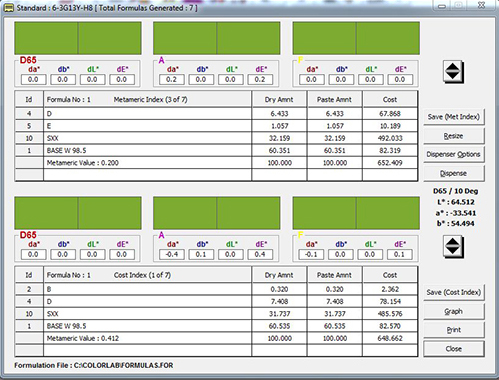
Task: Click the Resize button
Action: [454, 136]
